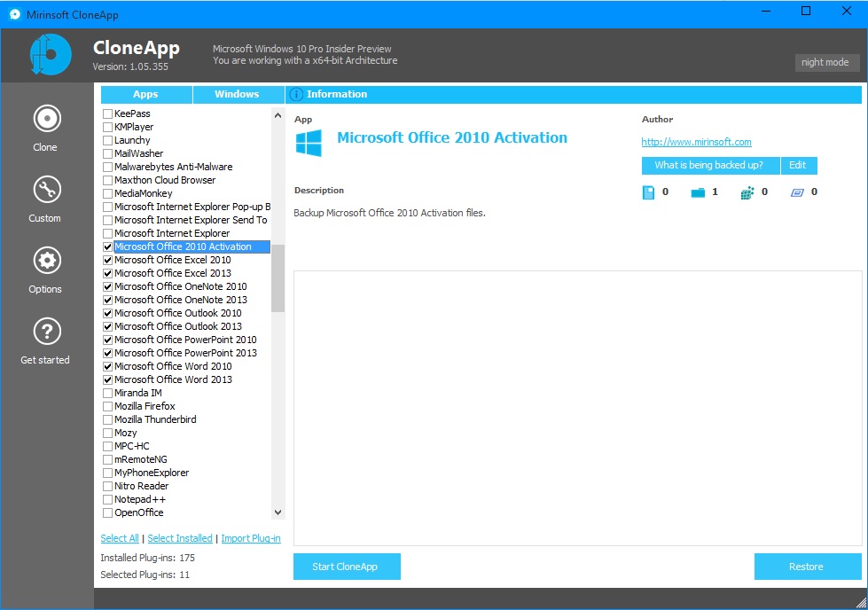Open the Custom wrench icon in sidebar
Screen dimensions: 868x610
point(45,189)
